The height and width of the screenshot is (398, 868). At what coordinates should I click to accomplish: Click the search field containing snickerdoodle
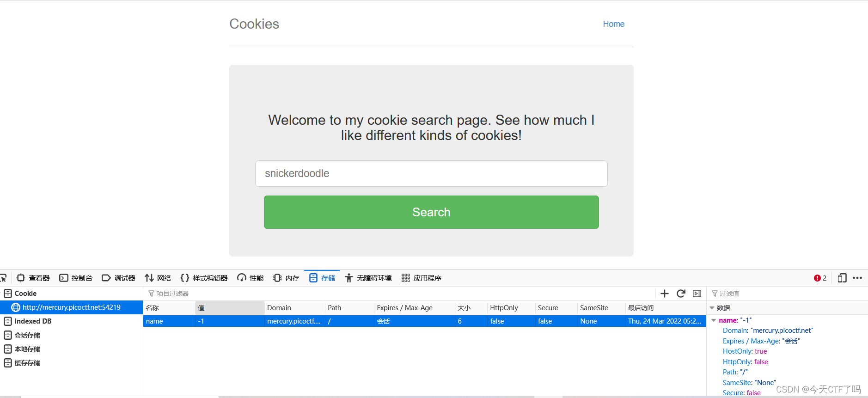click(431, 173)
